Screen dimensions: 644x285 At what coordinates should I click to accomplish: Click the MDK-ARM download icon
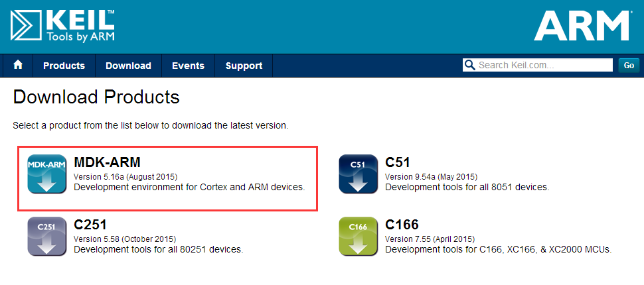tap(47, 174)
